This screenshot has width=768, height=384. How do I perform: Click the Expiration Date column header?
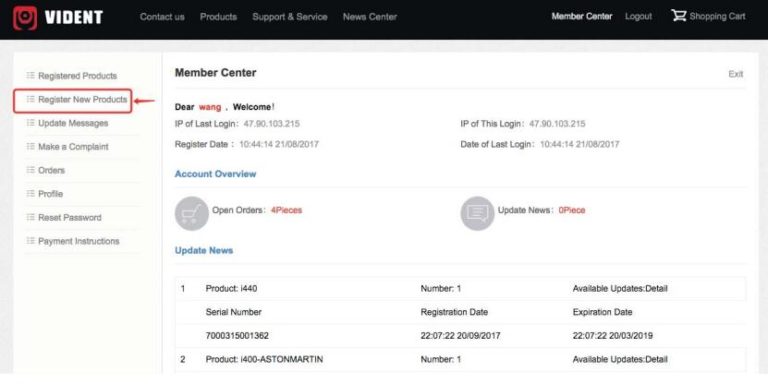pos(602,312)
